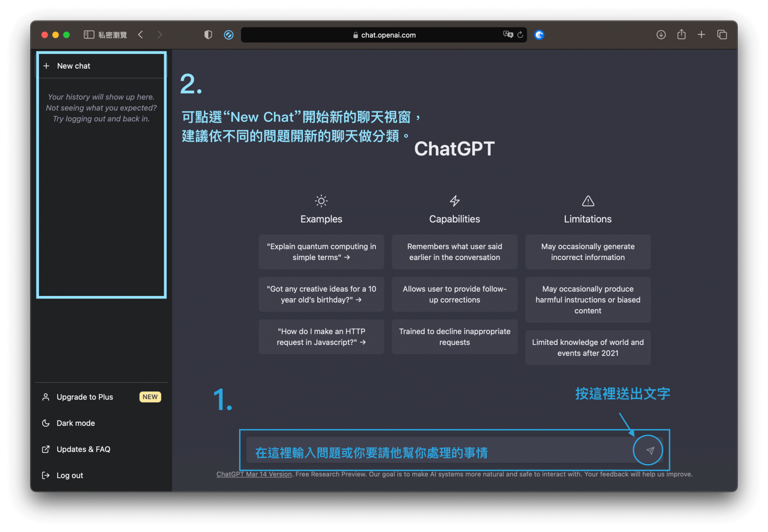Go forward with the right chevron
The width and height of the screenshot is (768, 532).
point(160,35)
